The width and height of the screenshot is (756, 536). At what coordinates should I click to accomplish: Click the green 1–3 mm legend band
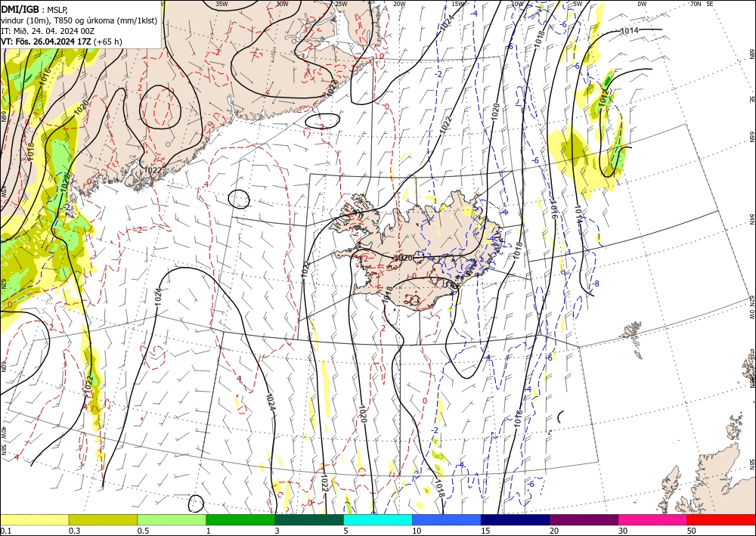click(x=240, y=519)
